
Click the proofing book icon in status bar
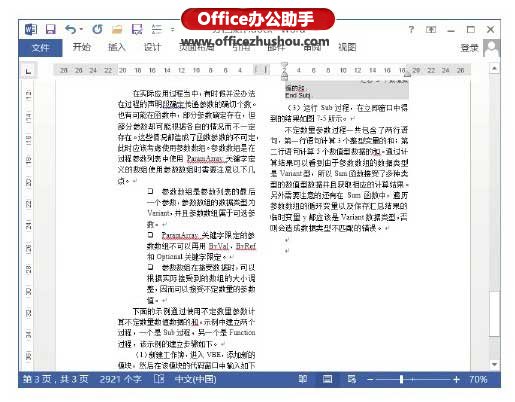(159, 379)
